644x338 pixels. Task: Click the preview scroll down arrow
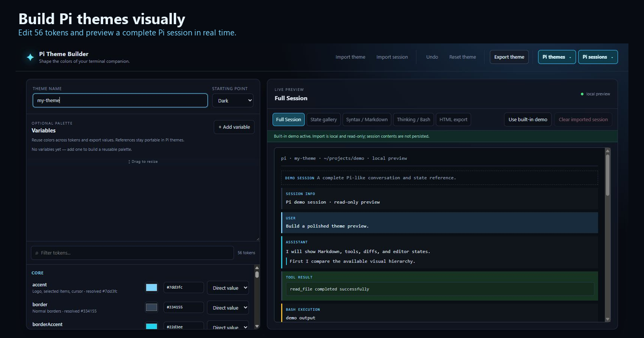point(608,319)
